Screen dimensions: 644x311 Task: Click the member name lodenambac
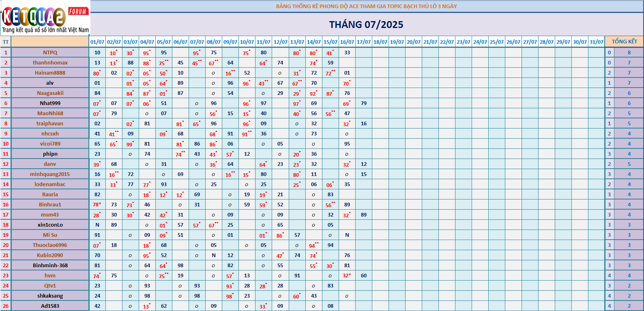point(50,184)
